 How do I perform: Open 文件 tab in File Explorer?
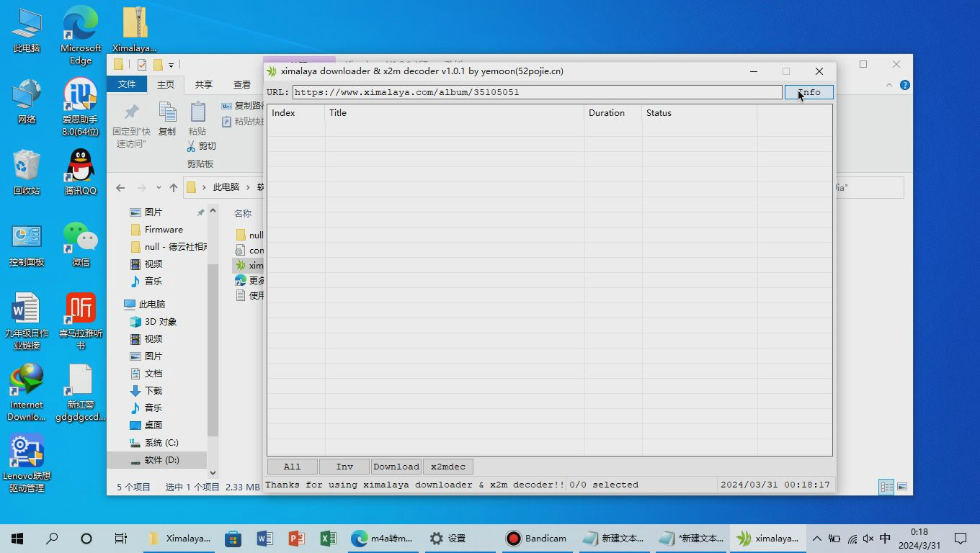[127, 84]
